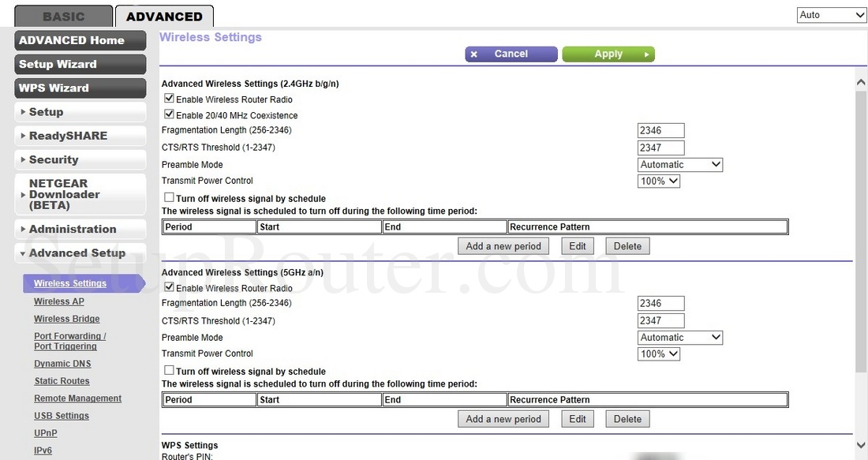Open the 2.4GHz Preamble Mode dropdown
Screen dimensions: 868x460
point(680,165)
